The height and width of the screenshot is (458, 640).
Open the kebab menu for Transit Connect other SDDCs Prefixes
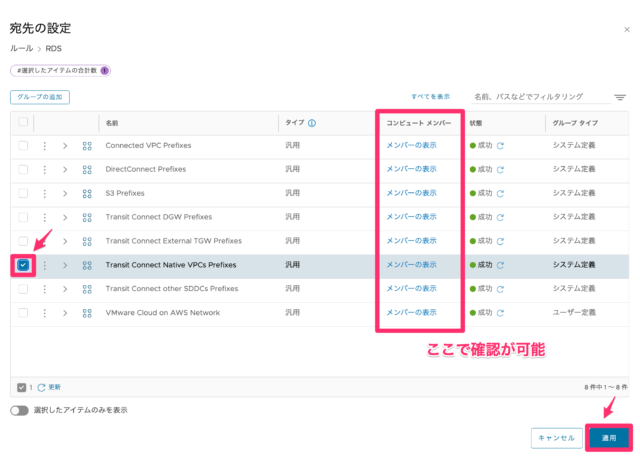pyautogui.click(x=44, y=289)
